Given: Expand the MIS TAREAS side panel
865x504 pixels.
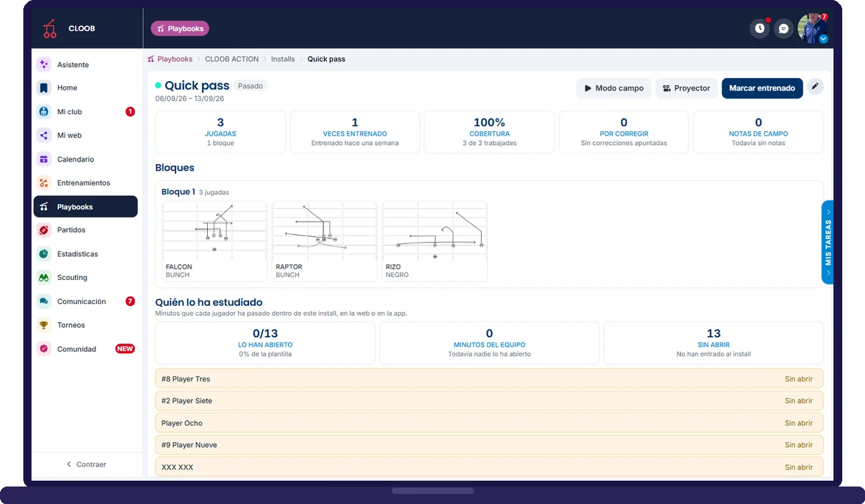Looking at the screenshot, I should [x=828, y=242].
